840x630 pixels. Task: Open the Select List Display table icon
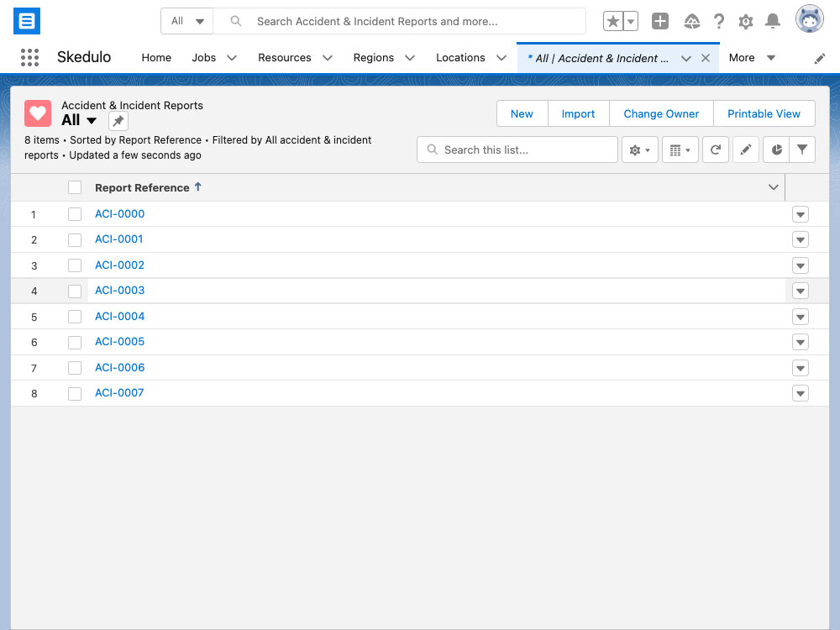point(680,150)
